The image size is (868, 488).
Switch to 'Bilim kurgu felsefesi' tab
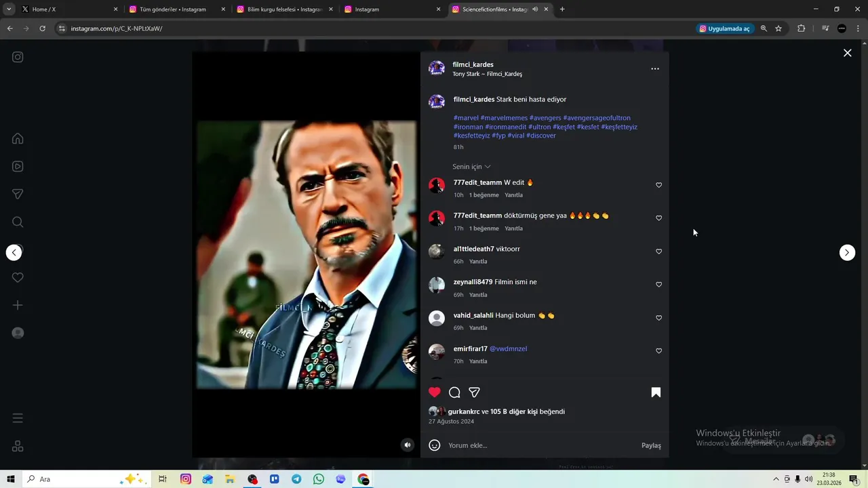285,9
